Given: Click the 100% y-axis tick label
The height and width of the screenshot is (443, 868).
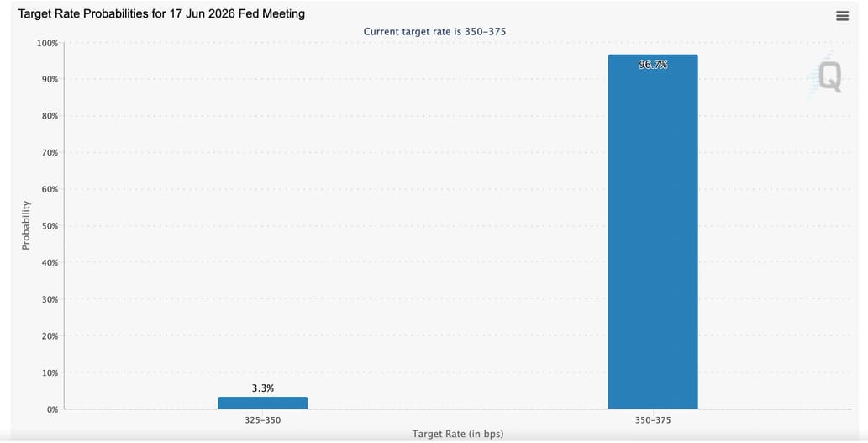Looking at the screenshot, I should (x=47, y=43).
